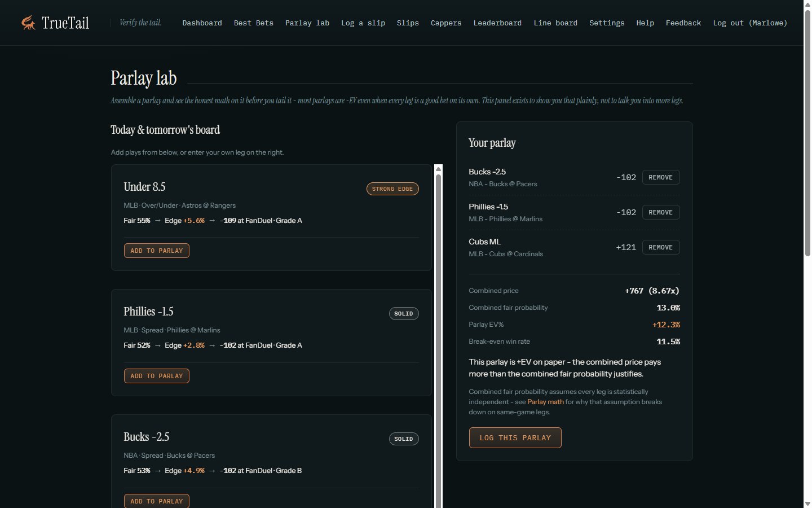The width and height of the screenshot is (812, 508).
Task: Select Parlay lab in navigation
Action: (x=307, y=23)
